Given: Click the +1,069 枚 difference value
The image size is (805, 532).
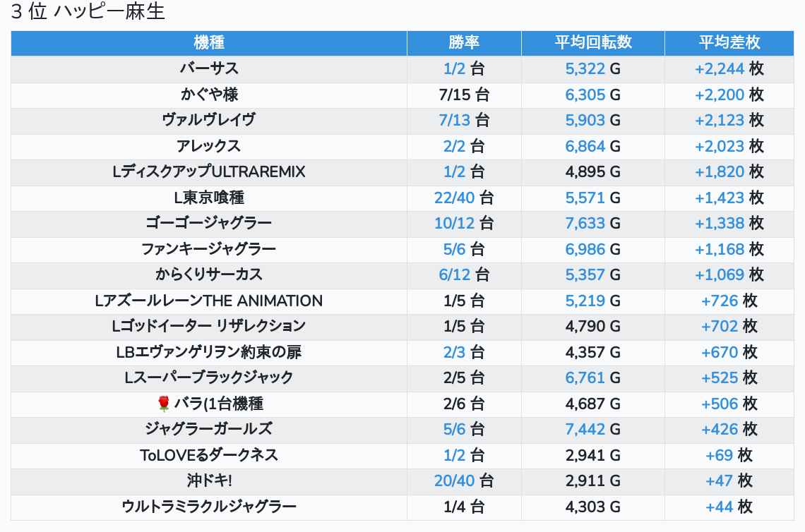Looking at the screenshot, I should click(729, 275).
